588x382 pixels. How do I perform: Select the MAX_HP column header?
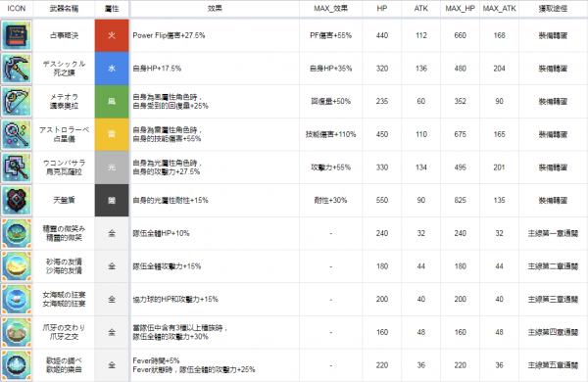461,8
